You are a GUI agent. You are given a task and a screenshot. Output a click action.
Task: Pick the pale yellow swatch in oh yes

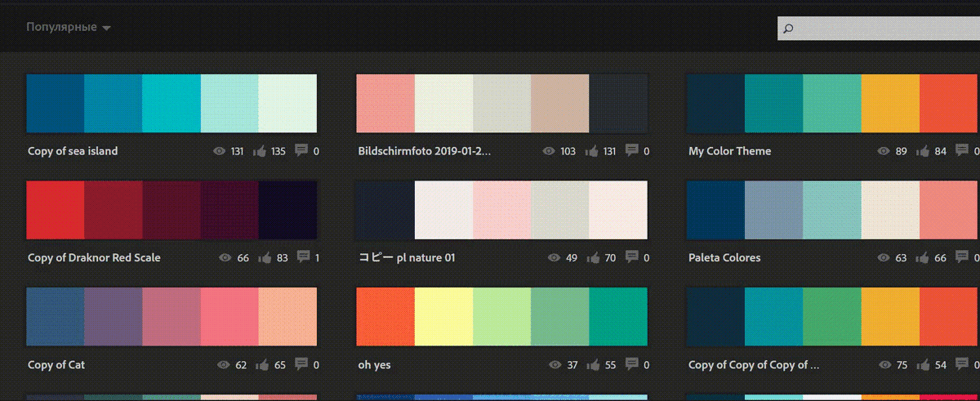(443, 317)
